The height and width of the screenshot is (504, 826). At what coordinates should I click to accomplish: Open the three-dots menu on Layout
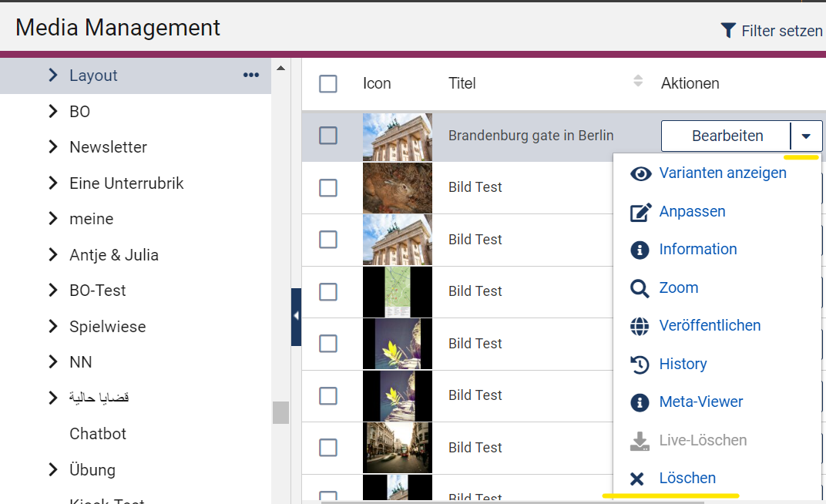pos(251,76)
